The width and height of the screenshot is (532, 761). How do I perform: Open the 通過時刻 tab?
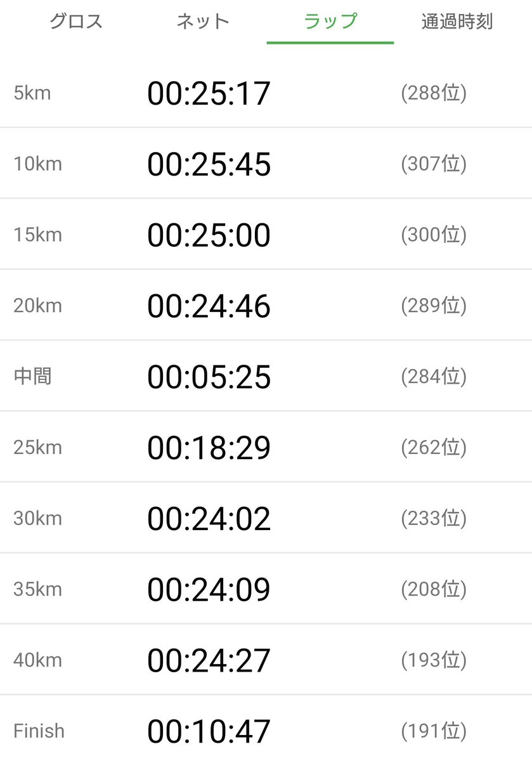coord(457,22)
